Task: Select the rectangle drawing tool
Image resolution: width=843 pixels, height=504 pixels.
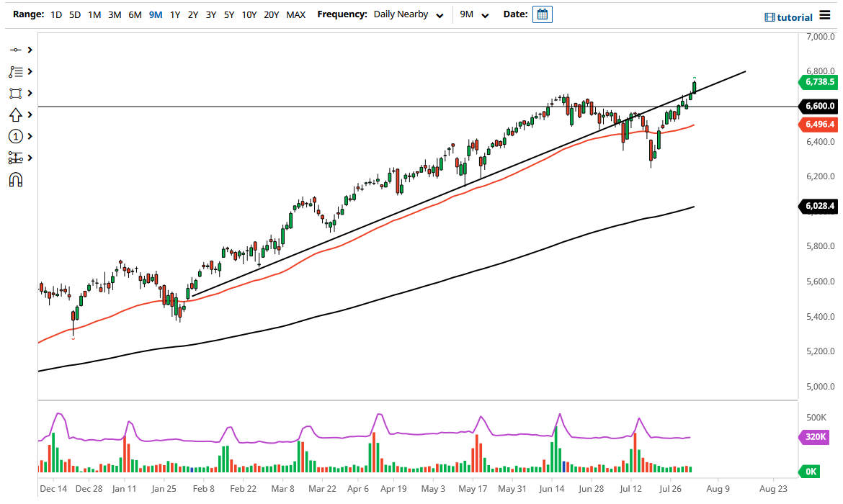Action: pos(16,93)
